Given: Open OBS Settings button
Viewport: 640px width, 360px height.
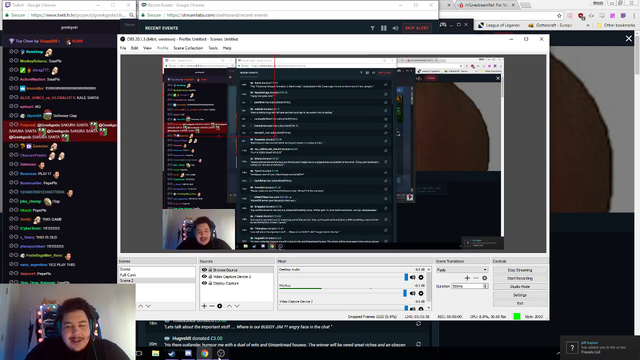Looking at the screenshot, I should [520, 295].
